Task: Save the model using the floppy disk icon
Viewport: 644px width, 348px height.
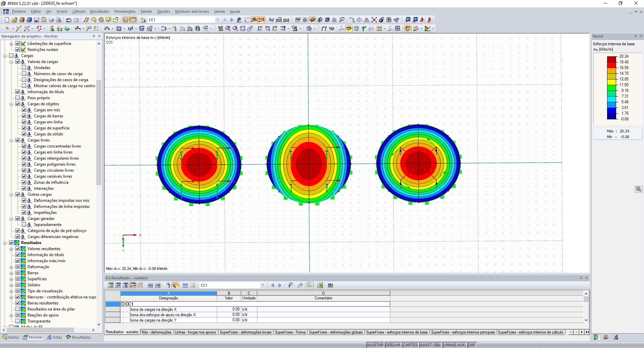Action: point(36,20)
